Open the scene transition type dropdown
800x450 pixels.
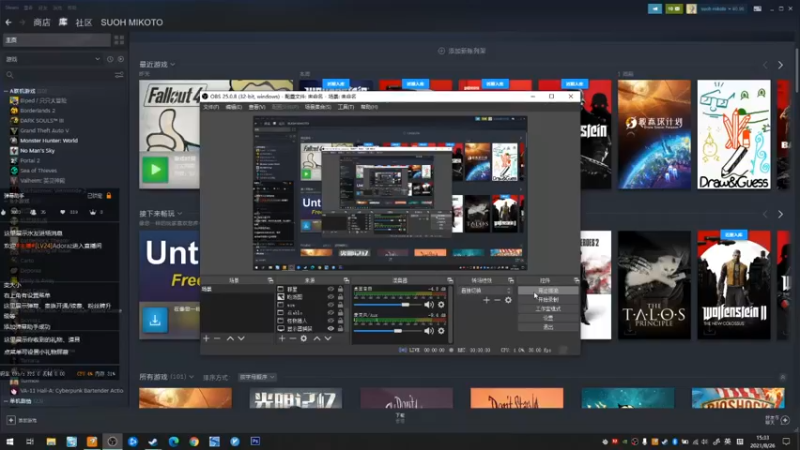[485, 290]
